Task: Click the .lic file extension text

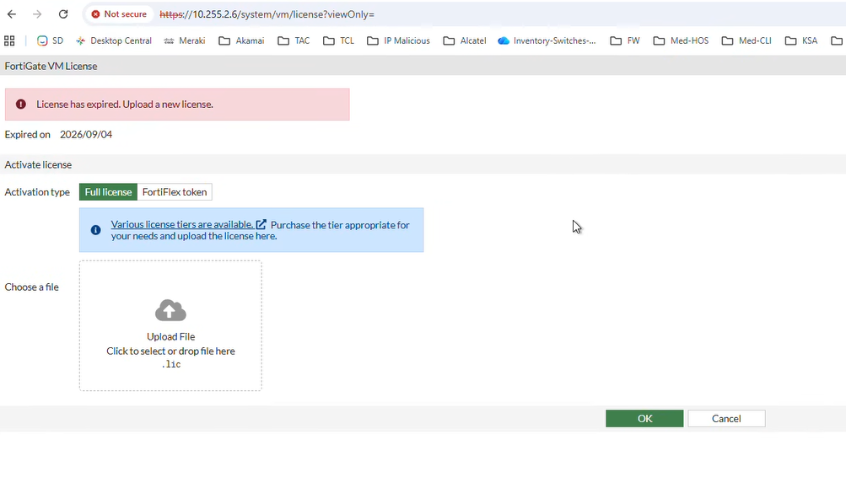Action: point(171,364)
